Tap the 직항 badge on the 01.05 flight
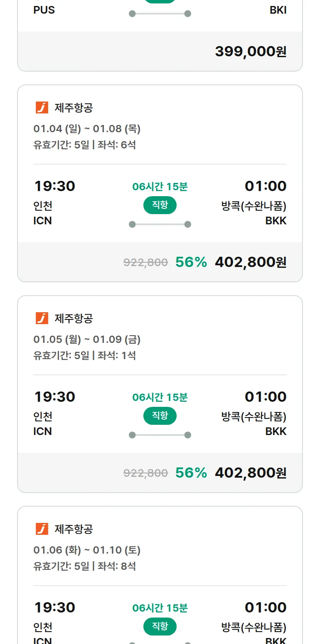The image size is (320, 644). 160,416
